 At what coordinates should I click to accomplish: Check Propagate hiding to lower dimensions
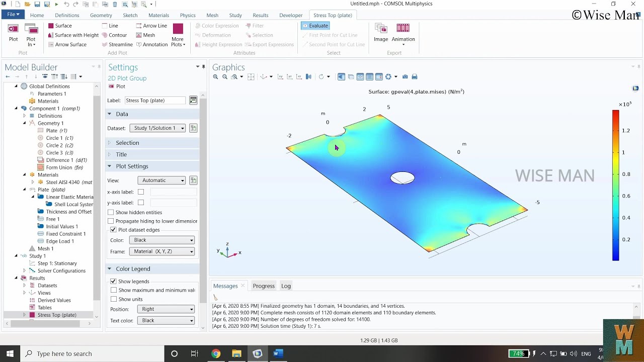tap(111, 221)
